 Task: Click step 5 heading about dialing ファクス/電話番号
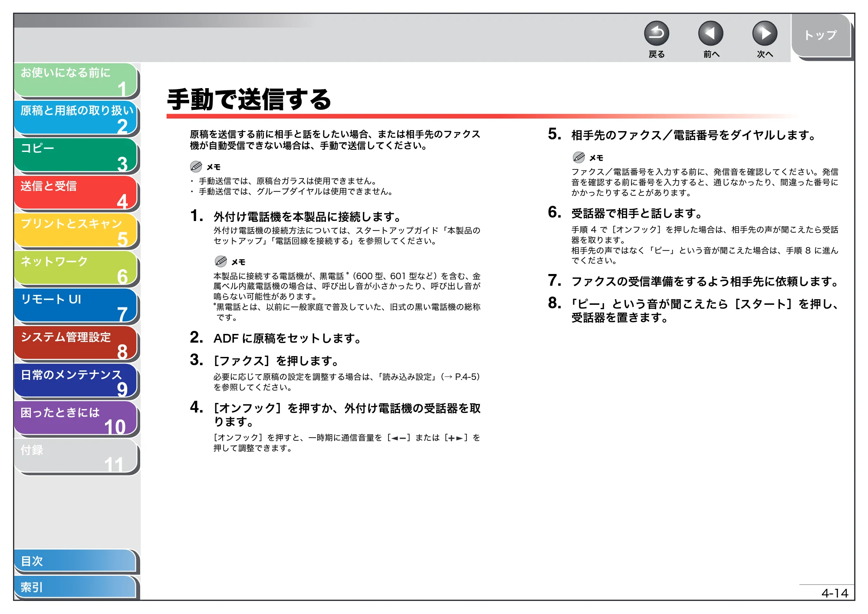click(x=694, y=135)
